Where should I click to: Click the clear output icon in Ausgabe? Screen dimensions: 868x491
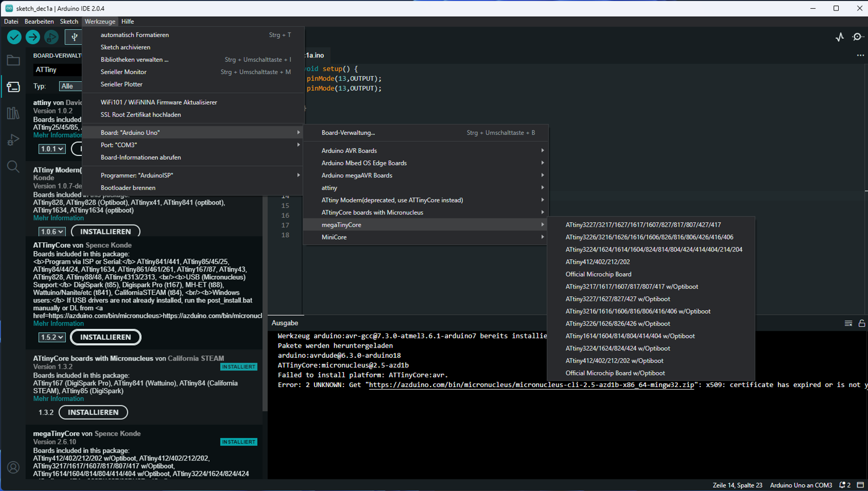pyautogui.click(x=849, y=323)
